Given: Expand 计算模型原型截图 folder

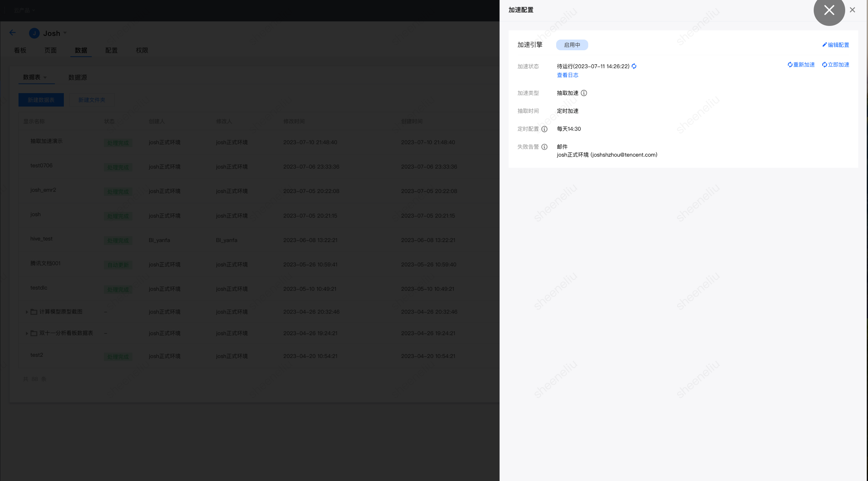Looking at the screenshot, I should pyautogui.click(x=27, y=312).
